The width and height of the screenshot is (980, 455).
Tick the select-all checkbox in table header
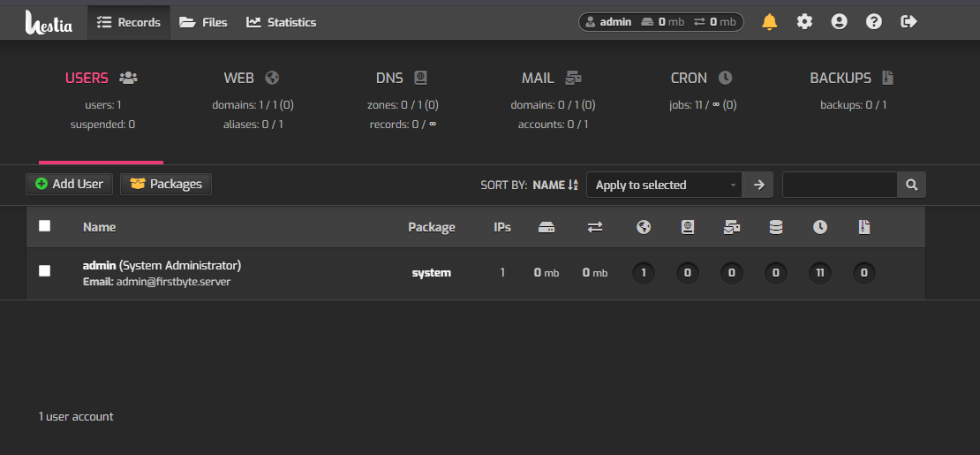pos(45,226)
